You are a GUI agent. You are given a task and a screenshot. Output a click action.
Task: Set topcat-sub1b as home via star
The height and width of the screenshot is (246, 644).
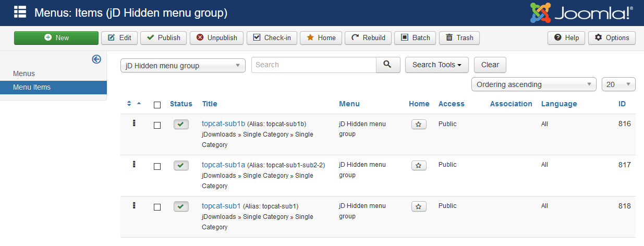coord(419,125)
